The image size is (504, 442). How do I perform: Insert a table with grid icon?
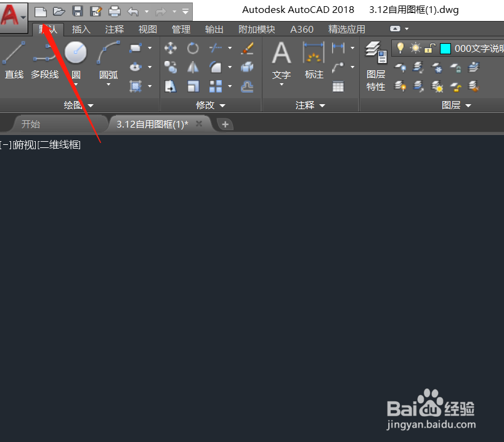(338, 86)
